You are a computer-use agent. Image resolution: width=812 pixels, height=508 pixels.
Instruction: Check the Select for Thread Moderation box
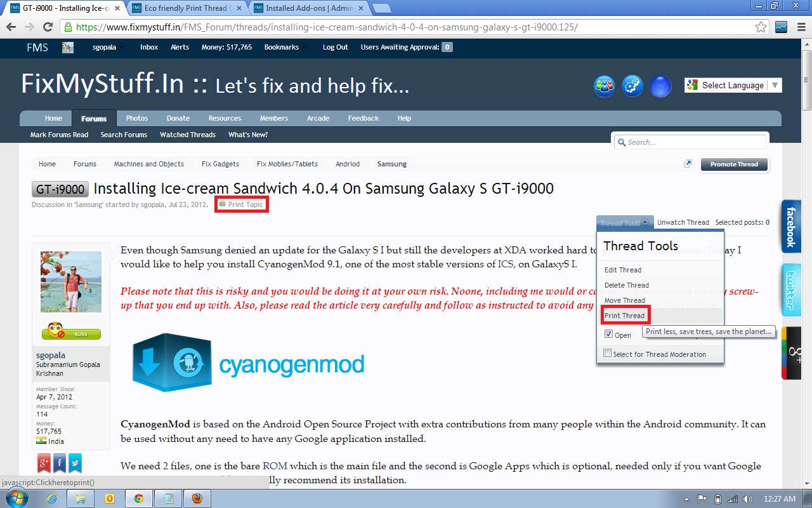[x=608, y=353]
